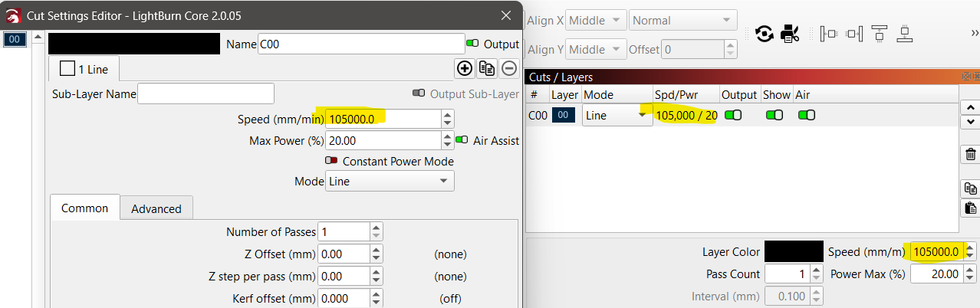
Task: Add a new sub-layer with plus icon
Action: 465,68
